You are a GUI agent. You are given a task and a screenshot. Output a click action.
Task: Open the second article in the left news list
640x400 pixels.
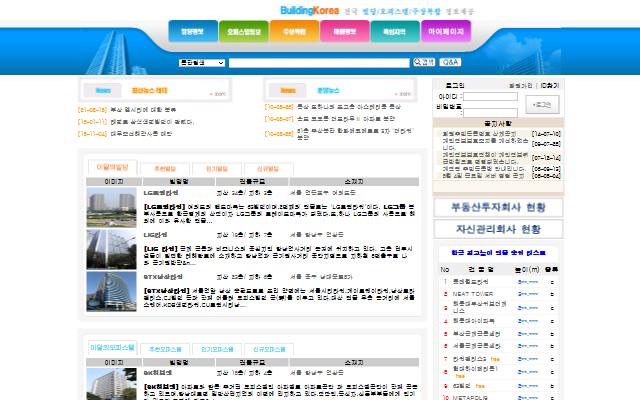(152, 122)
